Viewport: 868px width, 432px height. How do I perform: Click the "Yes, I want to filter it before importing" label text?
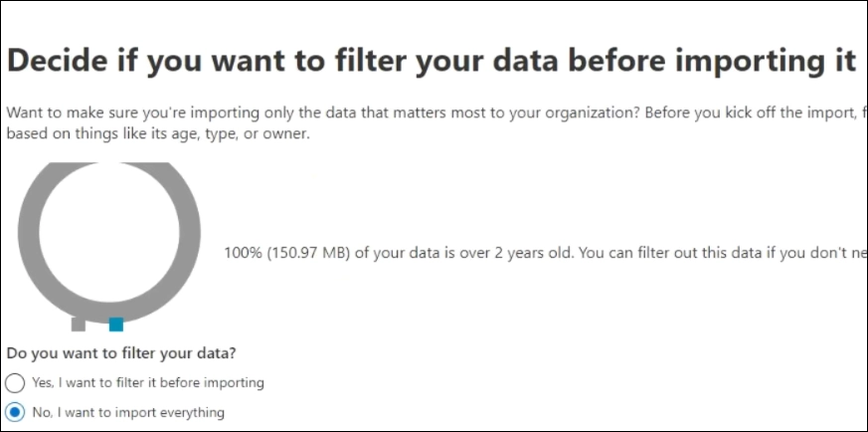coord(147,382)
